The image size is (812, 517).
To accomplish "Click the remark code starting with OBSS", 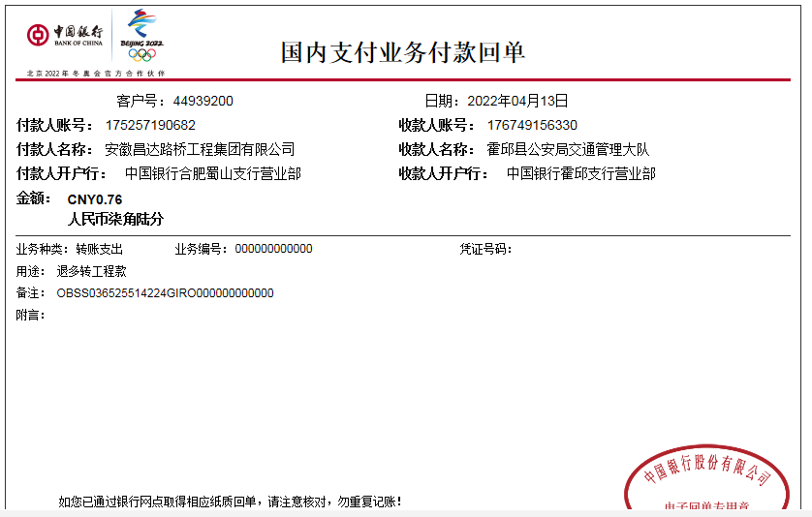I will (x=165, y=292).
